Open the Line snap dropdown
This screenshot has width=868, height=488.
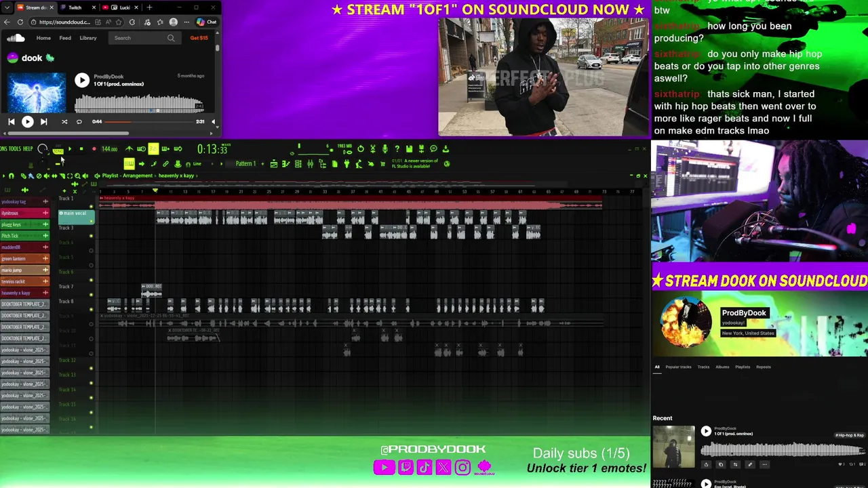[x=197, y=164]
